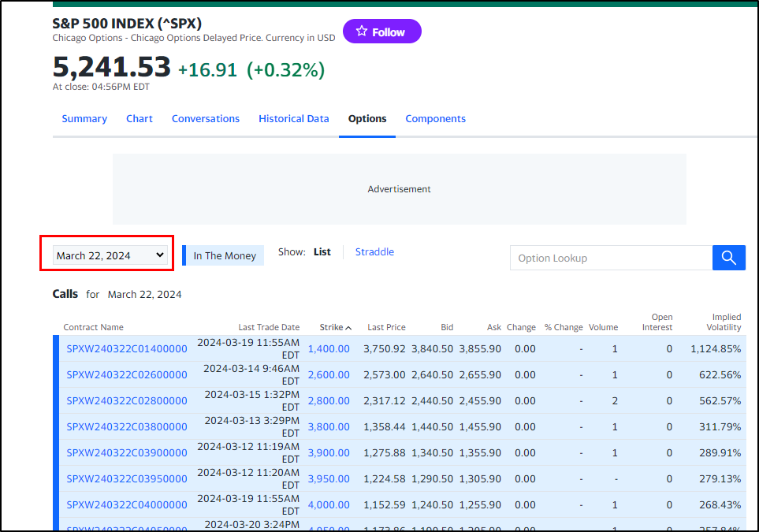Screen dimensions: 759x532
Task: Switch to Straddle view
Action: (374, 251)
